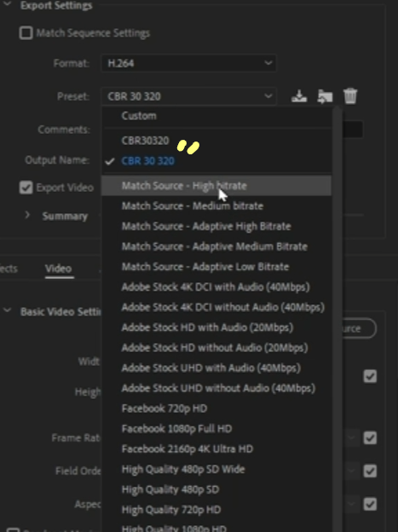Screen dimensions: 398x532
Task: Pick Adobe Stock UHD with Audio preset
Action: pos(216,367)
